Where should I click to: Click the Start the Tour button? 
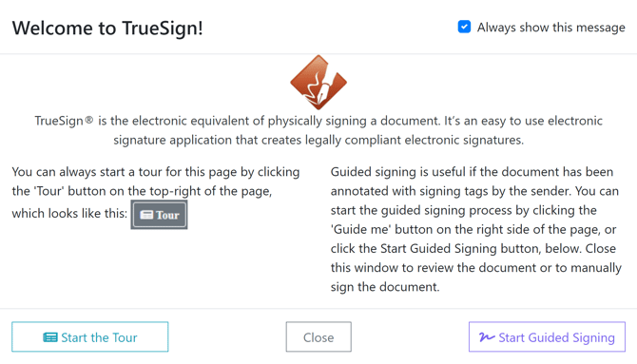[x=89, y=336]
